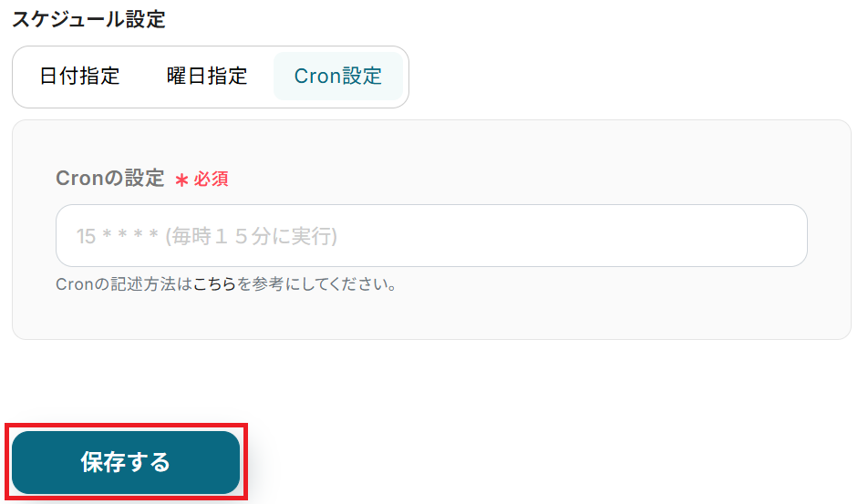858x504 pixels.
Task: Save the schedule with the teal button
Action: [x=126, y=462]
